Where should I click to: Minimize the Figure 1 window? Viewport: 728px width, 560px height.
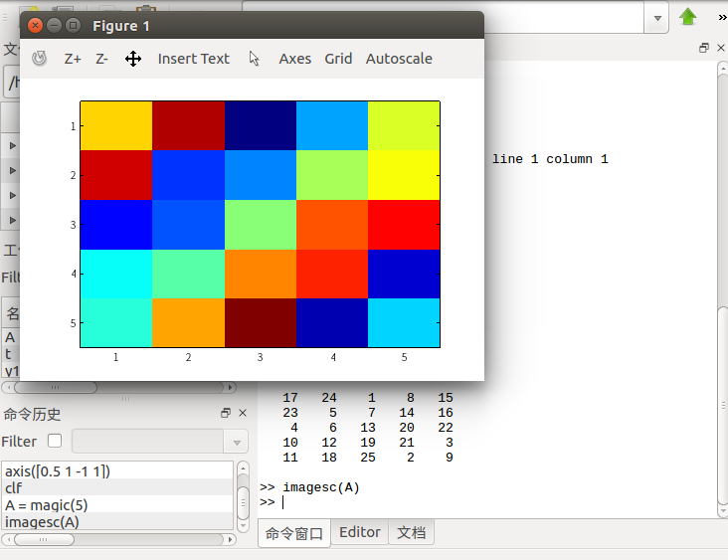55,25
